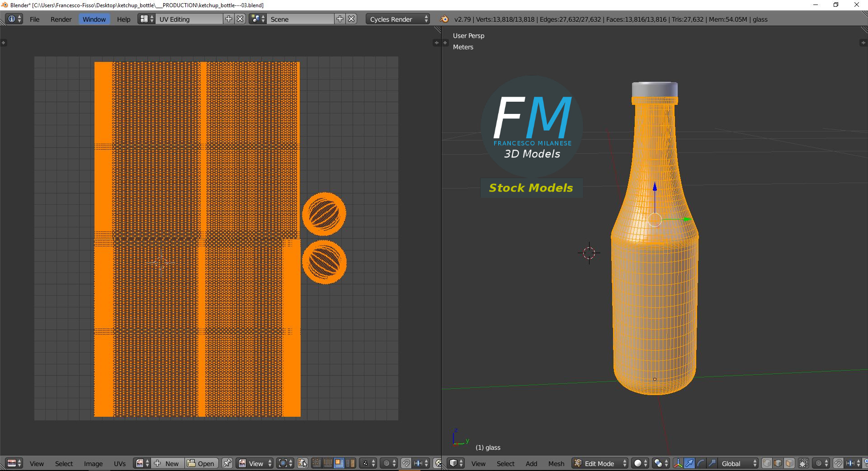Screen dimensions: 868x471
Task: Toggle UV and edit mode selection sync
Action: pyautogui.click(x=302, y=463)
